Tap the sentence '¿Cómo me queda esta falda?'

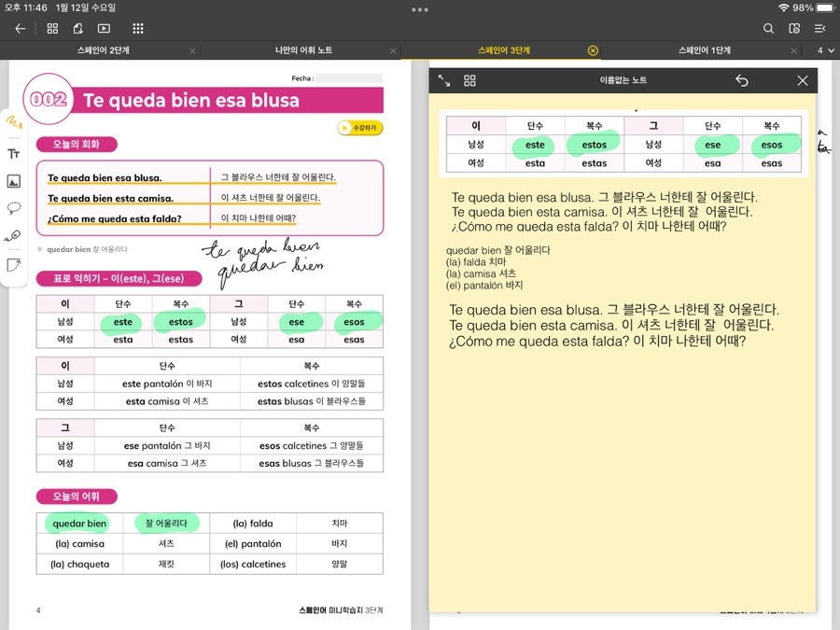(114, 218)
